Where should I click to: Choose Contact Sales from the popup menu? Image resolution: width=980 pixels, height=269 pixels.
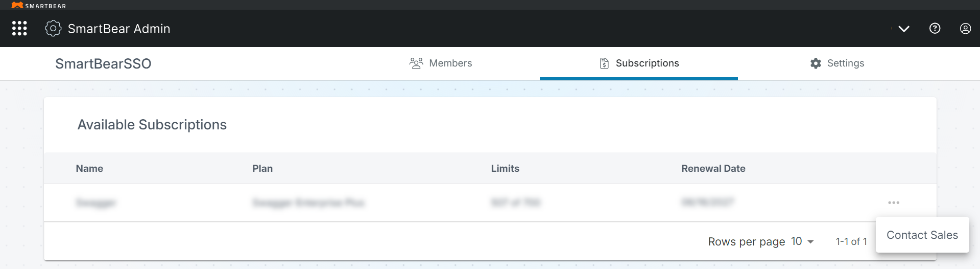coord(922,235)
